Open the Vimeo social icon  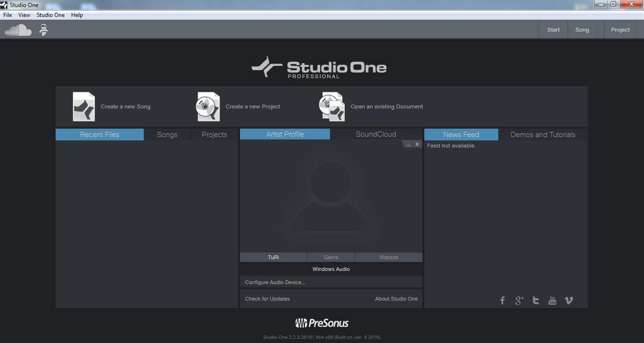click(569, 301)
